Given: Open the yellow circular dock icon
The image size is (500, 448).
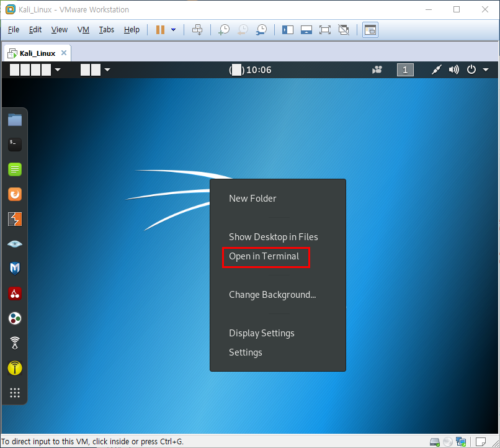Looking at the screenshot, I should (15, 368).
